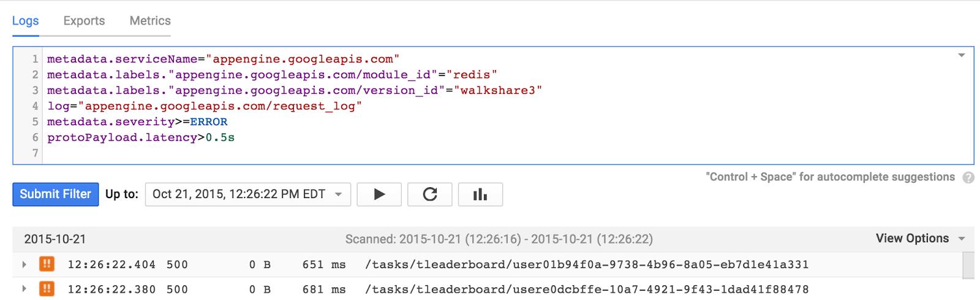The width and height of the screenshot is (980, 300).
Task: Open the Up to date-time dropdown
Action: pyautogui.click(x=248, y=194)
